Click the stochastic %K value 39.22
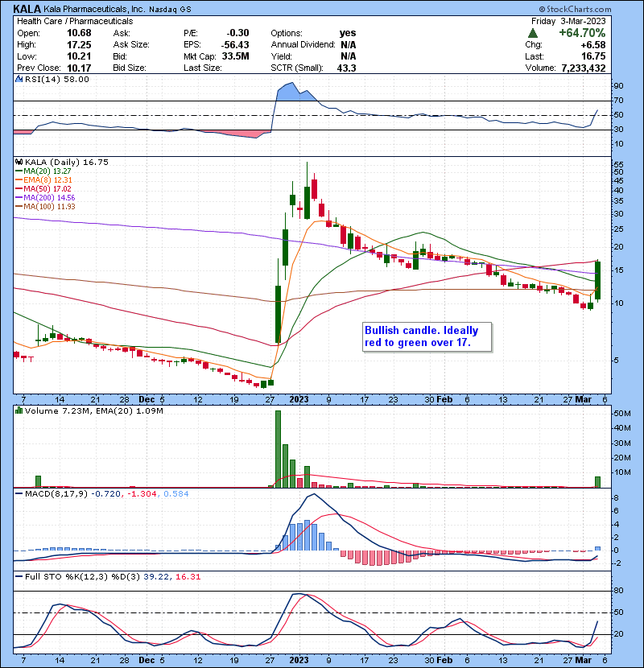 point(156,577)
